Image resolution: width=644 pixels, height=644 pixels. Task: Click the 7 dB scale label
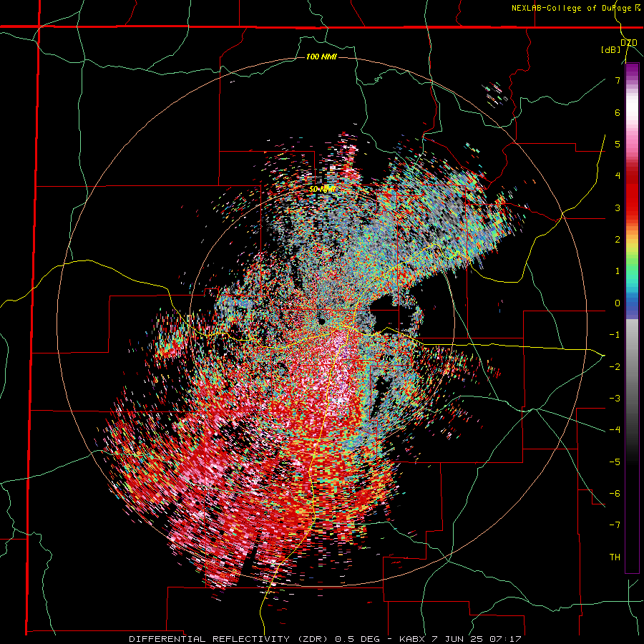pyautogui.click(x=618, y=80)
